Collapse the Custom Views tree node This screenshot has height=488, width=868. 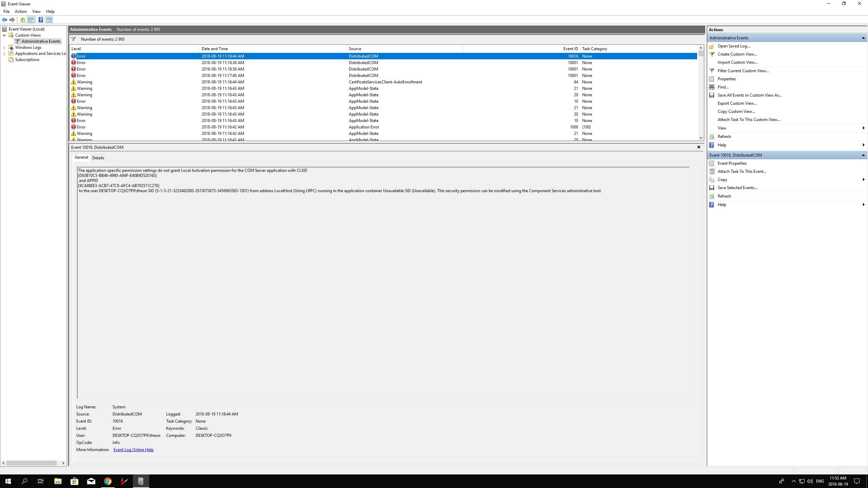click(x=4, y=35)
